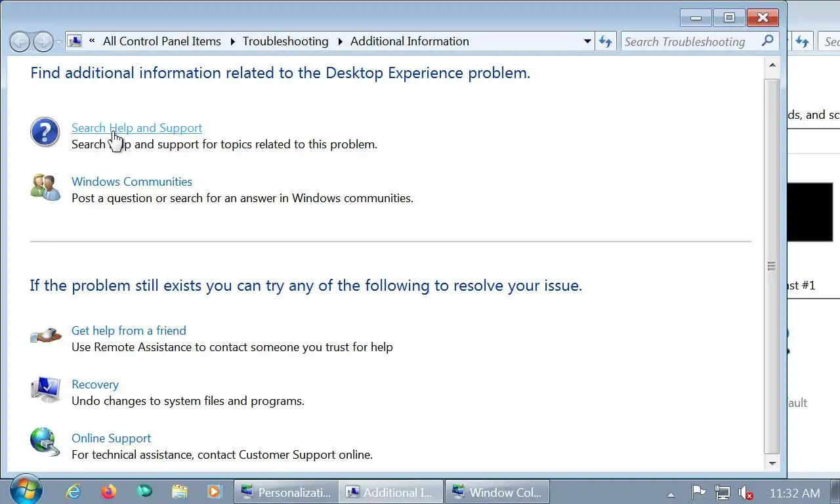Click the Get help from a friend handshake icon
This screenshot has height=504, width=840.
[45, 337]
